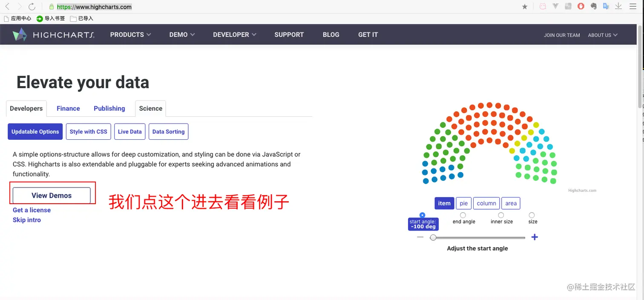Screen dimensions: 644x300
Task: Open the 已导入 bookmarks folder
Action: click(x=82, y=18)
